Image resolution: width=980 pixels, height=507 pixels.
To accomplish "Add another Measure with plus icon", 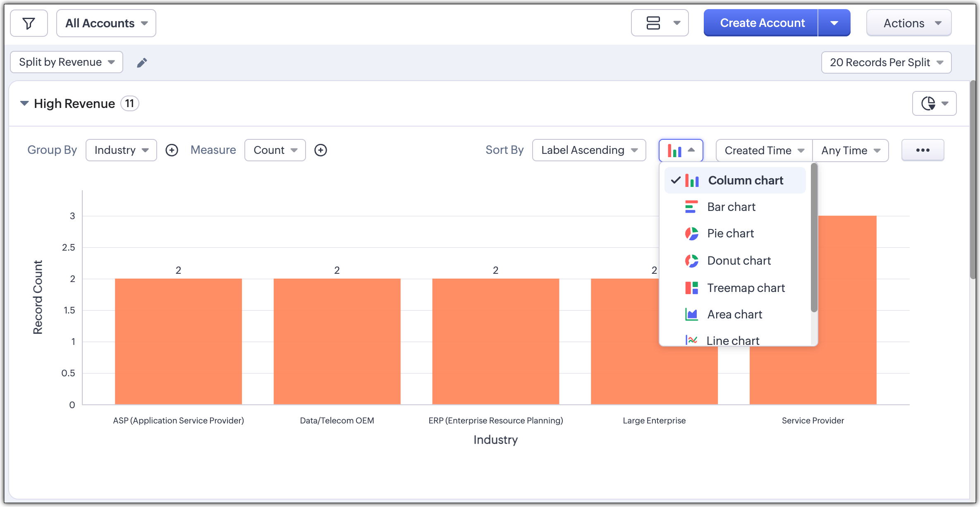I will click(320, 150).
